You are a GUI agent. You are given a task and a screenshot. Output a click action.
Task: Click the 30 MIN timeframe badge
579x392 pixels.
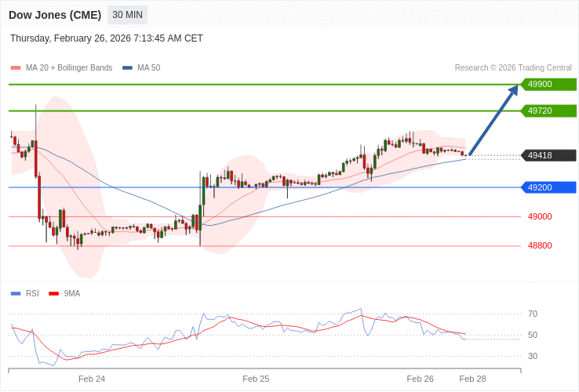[127, 15]
